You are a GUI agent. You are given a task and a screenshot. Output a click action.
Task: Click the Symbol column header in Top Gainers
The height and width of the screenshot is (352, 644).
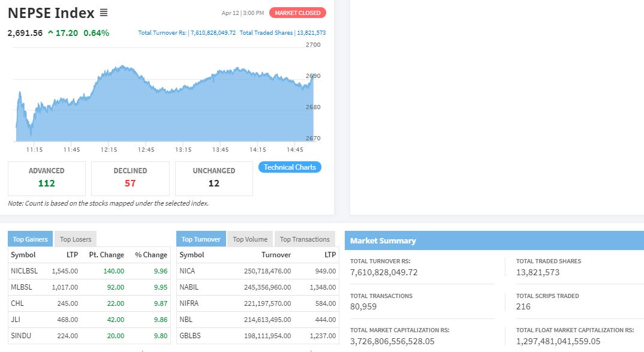point(23,255)
